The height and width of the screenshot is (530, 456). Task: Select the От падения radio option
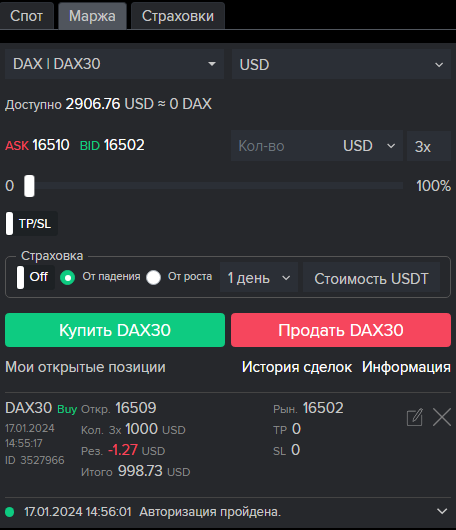coord(67,278)
